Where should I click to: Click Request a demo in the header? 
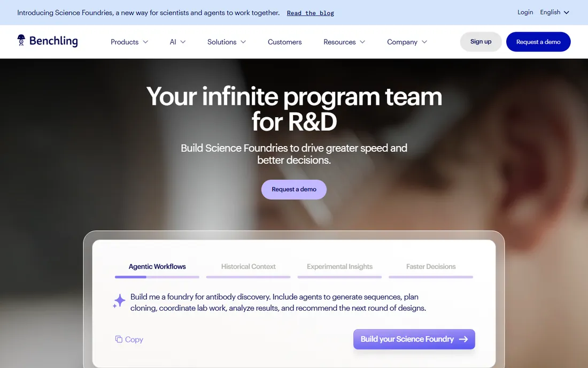click(538, 42)
